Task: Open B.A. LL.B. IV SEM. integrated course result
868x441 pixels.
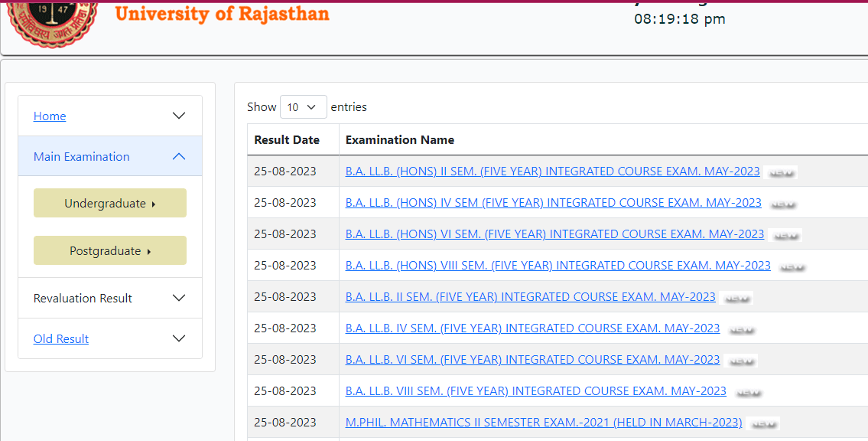Action: click(x=532, y=328)
